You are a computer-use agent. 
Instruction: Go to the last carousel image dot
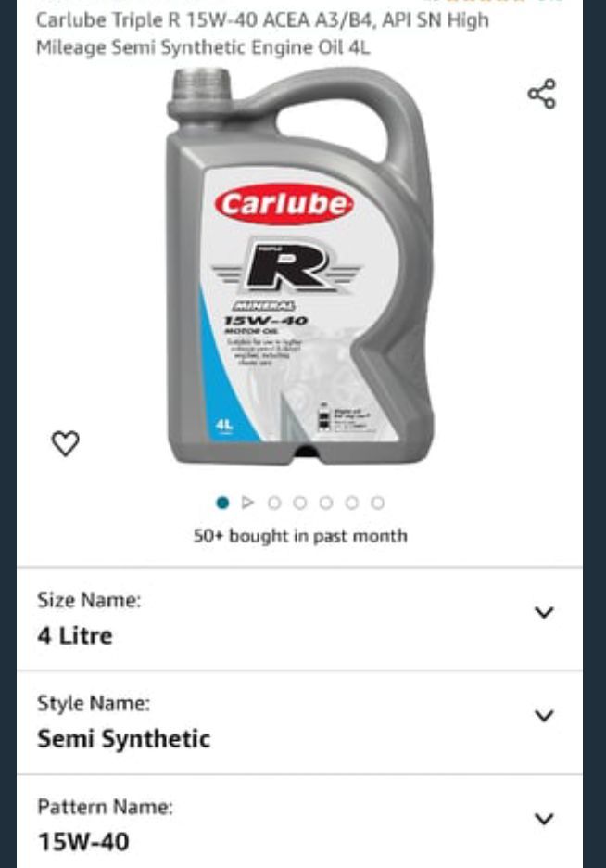(378, 503)
